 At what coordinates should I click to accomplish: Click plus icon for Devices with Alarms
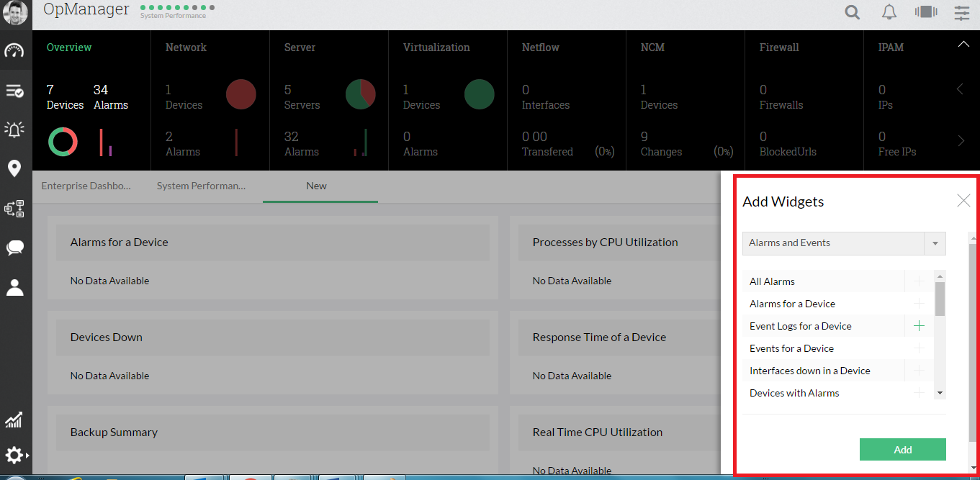click(919, 393)
